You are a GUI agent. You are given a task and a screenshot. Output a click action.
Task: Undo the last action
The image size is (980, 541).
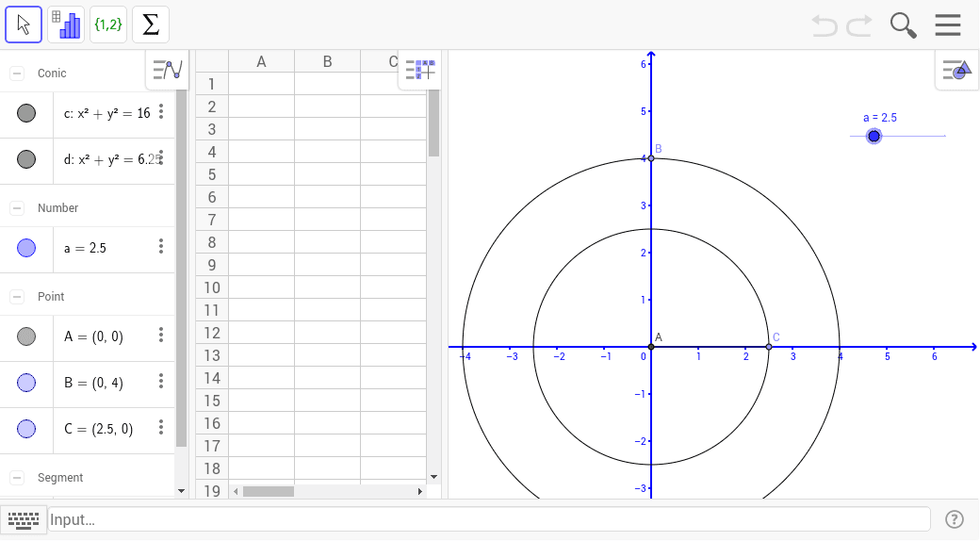coord(825,25)
